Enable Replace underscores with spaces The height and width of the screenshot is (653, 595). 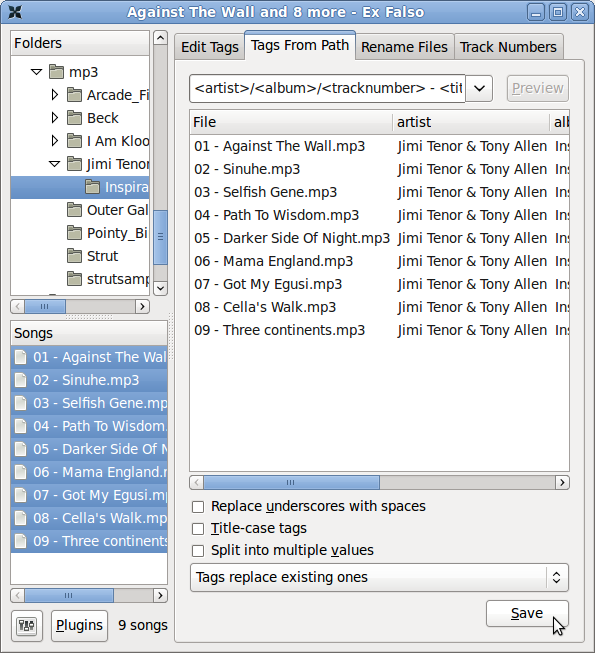(198, 507)
